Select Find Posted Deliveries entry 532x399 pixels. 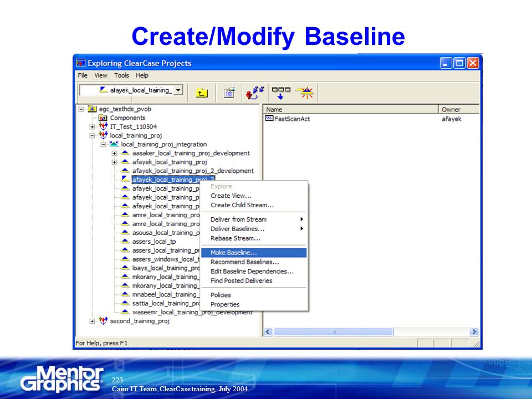254,280
